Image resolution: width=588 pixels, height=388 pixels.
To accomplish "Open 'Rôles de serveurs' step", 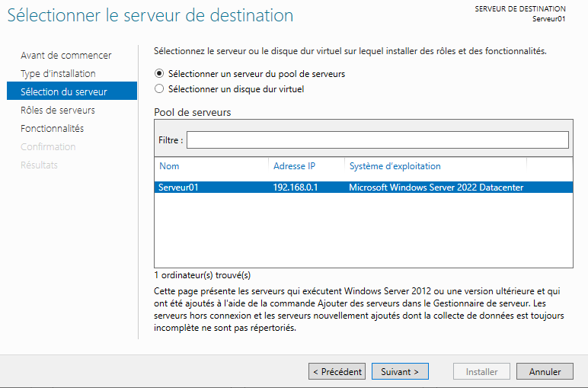I will 58,111.
